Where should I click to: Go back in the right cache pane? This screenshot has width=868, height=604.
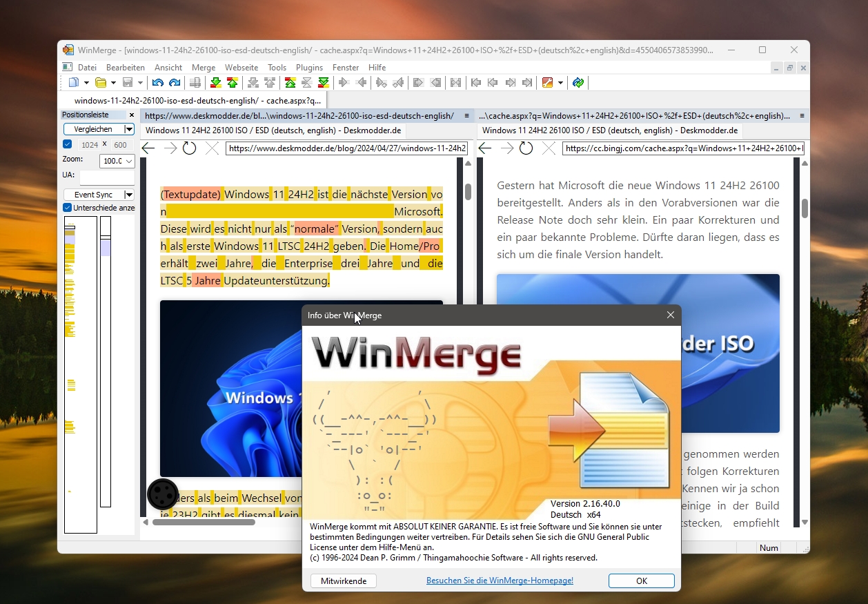coord(484,148)
